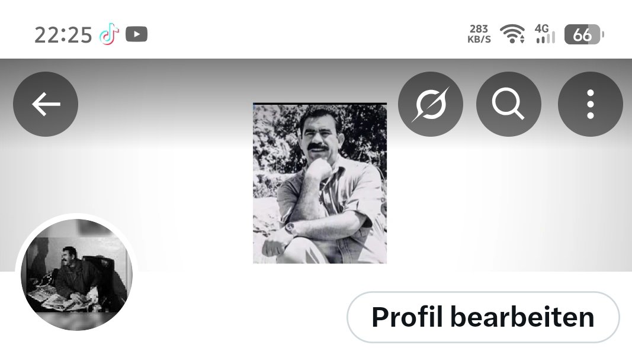Tap the YouTube notification icon
632x364 pixels.
tap(137, 34)
